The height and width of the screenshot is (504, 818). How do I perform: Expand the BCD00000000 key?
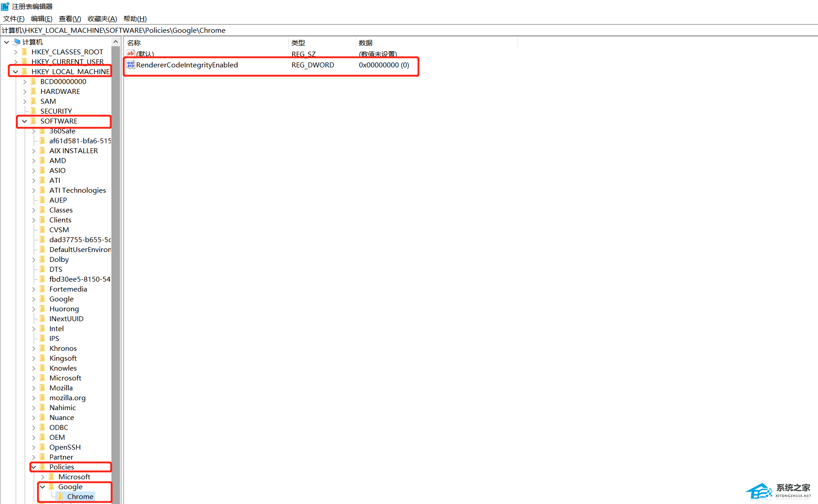(25, 81)
